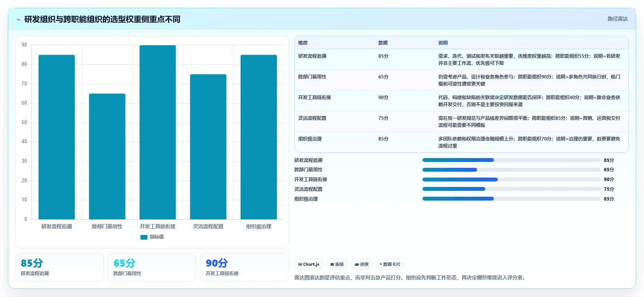This screenshot has height=297, width=644.
Task: Select the 开发工具链衔接 table row cell
Action: pos(314,98)
